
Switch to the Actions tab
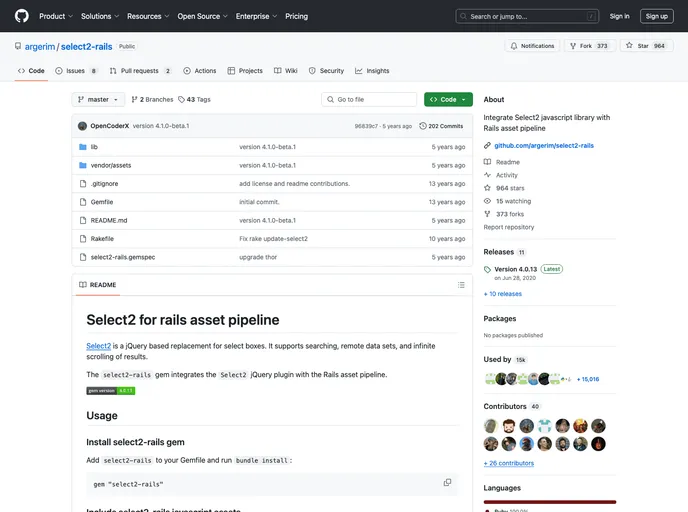pos(200,71)
